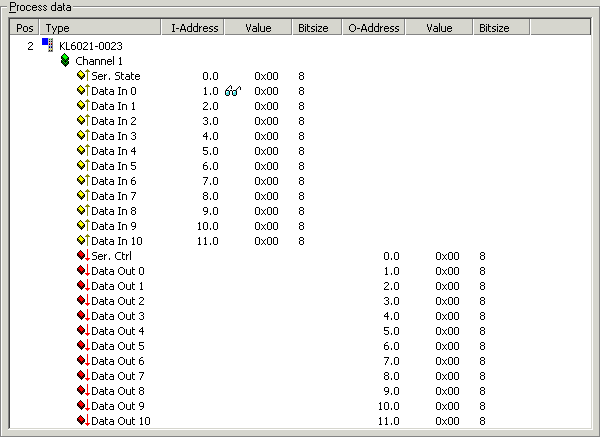Click the red icon beside Data Out 2
Viewport: 600px width, 437px height.
pos(83,300)
